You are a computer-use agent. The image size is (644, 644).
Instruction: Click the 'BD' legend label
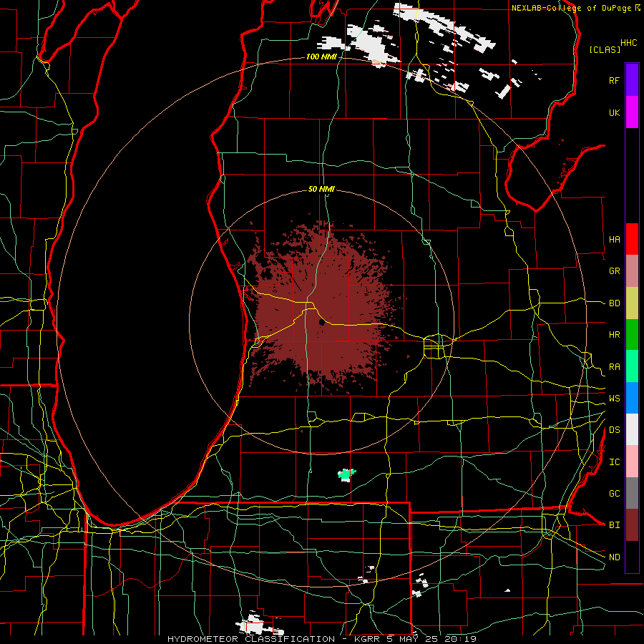click(614, 303)
